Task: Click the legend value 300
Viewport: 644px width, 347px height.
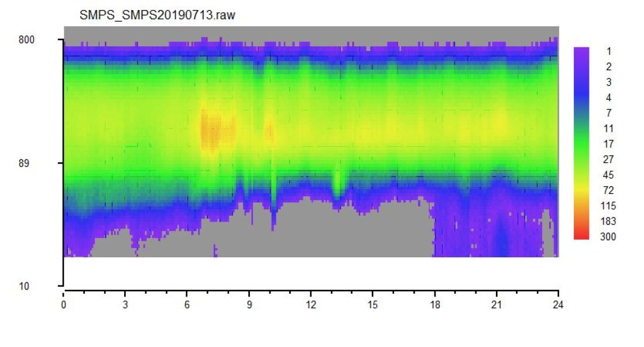Action: [x=608, y=237]
